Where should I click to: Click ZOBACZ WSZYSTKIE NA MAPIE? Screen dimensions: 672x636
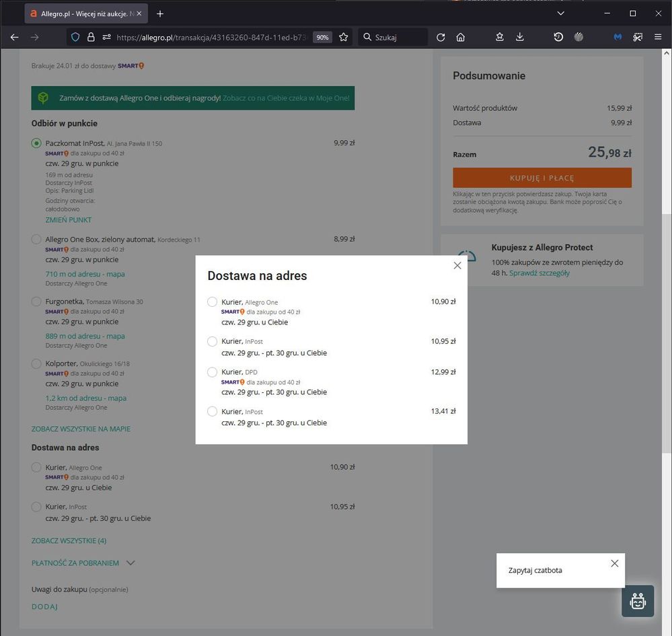point(81,429)
